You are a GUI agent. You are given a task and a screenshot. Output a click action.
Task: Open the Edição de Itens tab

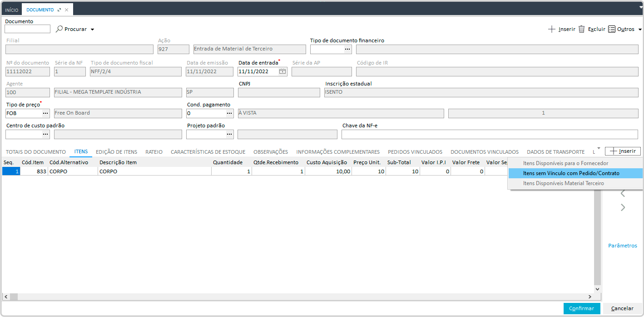[116, 152]
